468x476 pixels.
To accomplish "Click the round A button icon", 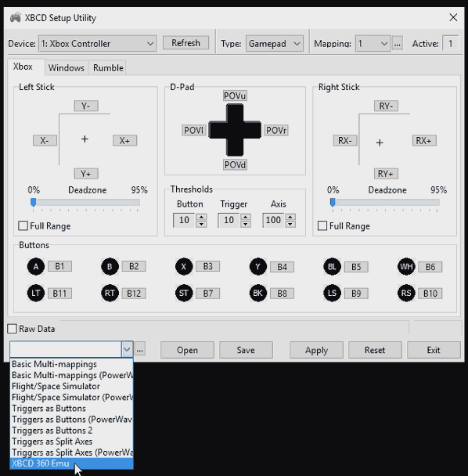I will click(36, 266).
